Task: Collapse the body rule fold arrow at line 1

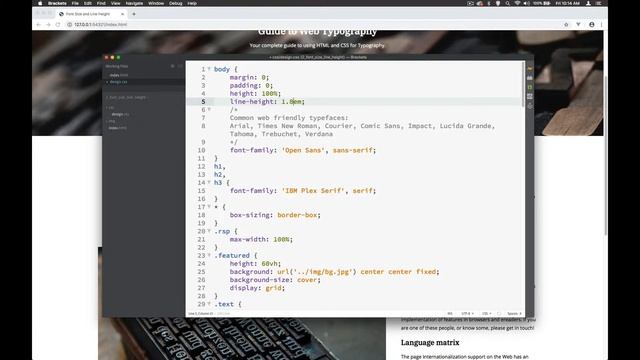Action: (209, 69)
